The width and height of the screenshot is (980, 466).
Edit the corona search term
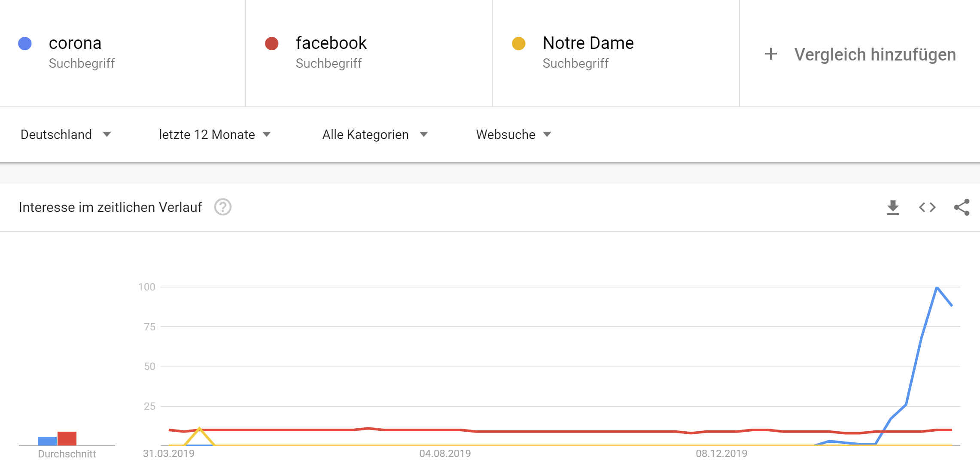click(75, 43)
